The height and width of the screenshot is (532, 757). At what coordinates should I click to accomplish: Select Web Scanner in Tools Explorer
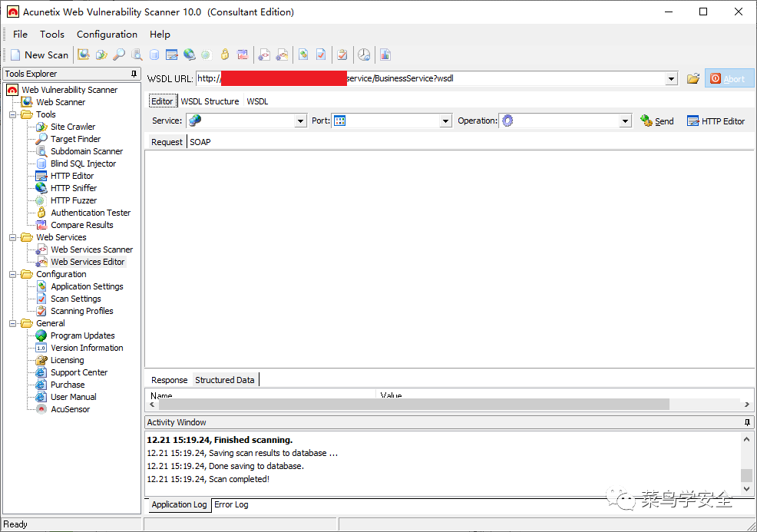tap(61, 102)
